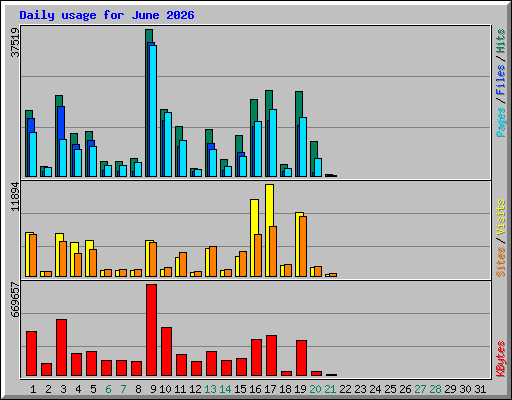The image size is (512, 400).
Task: Select the day 5 label on the x-axis
Action: point(93,389)
